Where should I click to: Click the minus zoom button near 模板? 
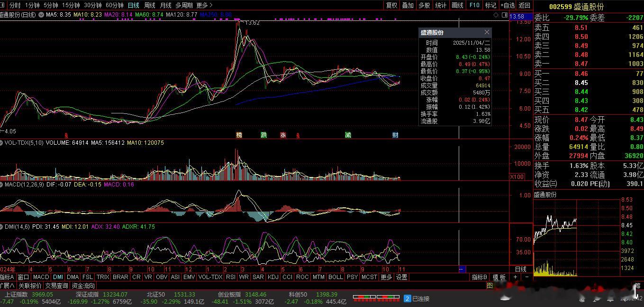[526, 277]
